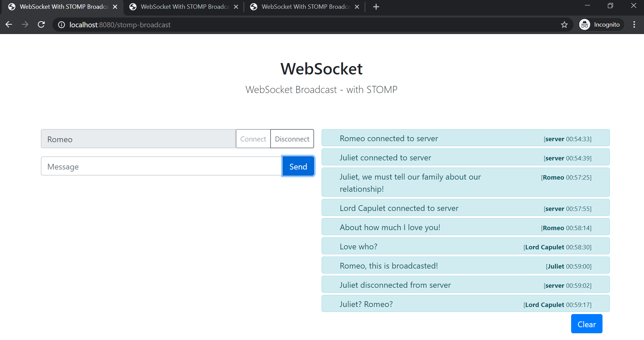Click the Romeo username field
Viewport: 644px width, 340px height.
138,139
